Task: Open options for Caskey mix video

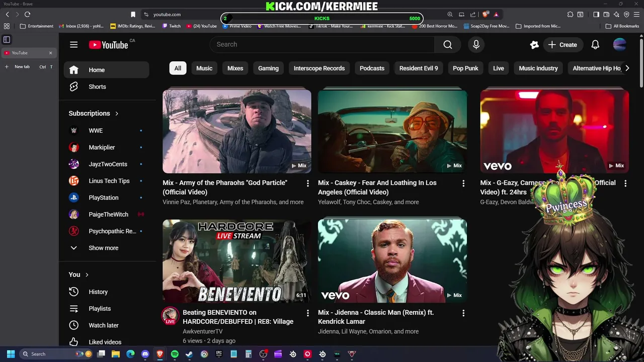Action: pos(463,184)
